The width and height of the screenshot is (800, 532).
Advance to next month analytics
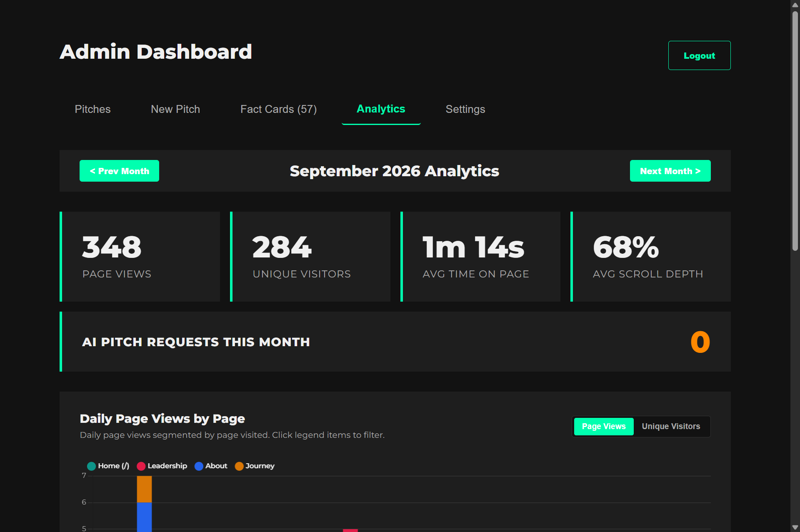670,171
